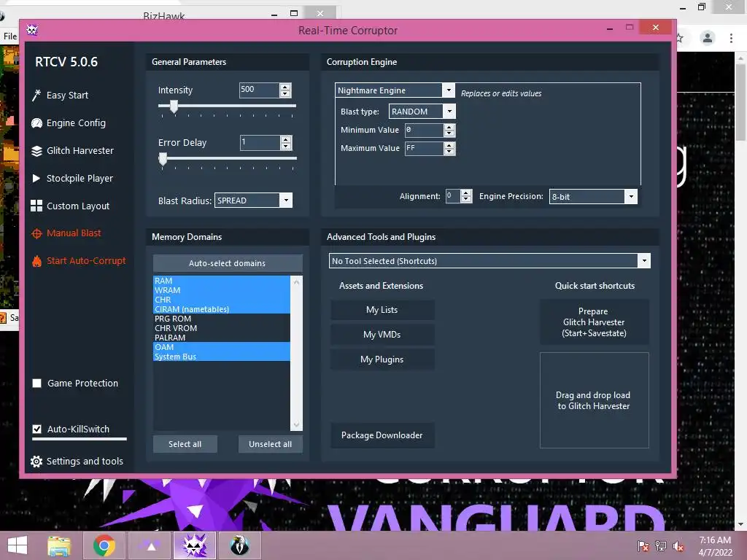Image resolution: width=747 pixels, height=560 pixels.
Task: Open the Blast Radius SPREAD dropdown
Action: coord(286,201)
